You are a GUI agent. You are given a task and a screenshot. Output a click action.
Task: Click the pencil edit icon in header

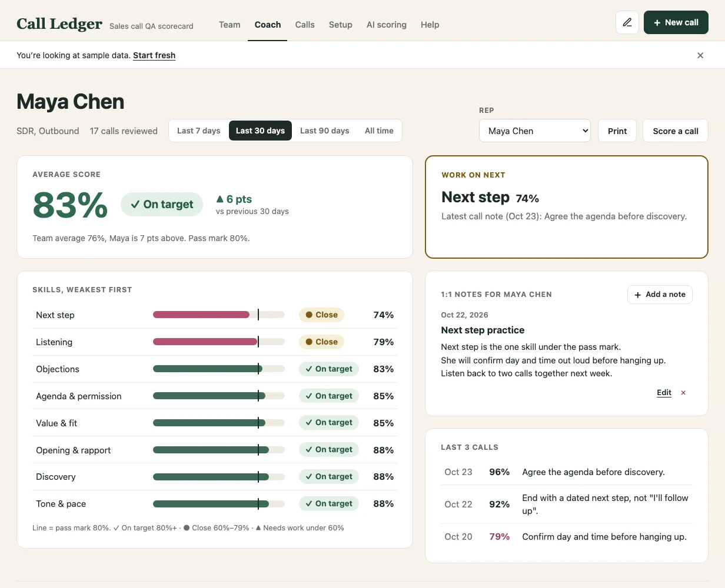[627, 22]
